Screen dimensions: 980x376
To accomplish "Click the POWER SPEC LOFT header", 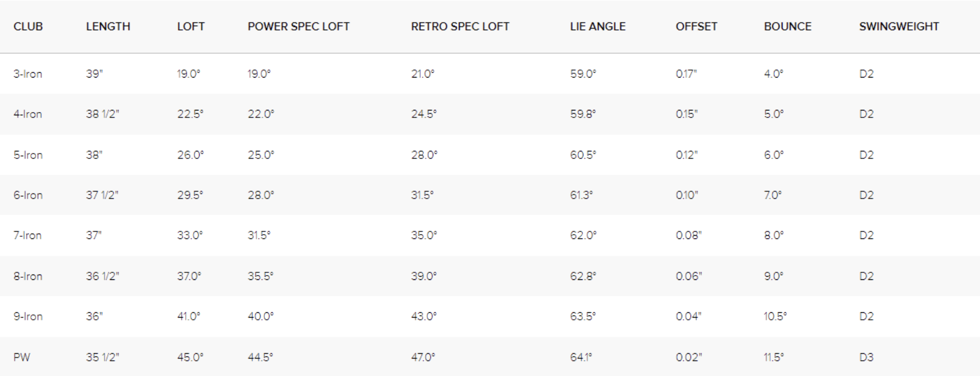I will [x=298, y=27].
